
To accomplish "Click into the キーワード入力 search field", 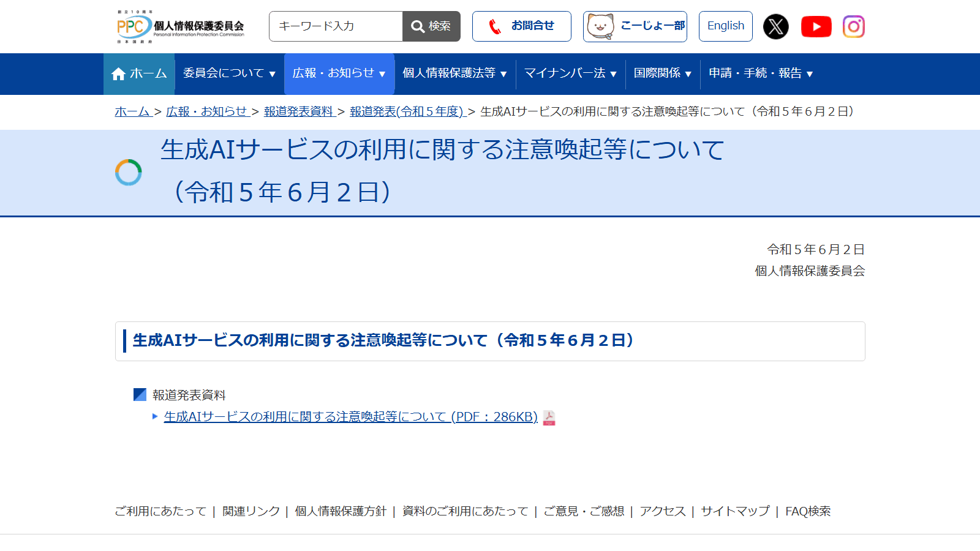I will 336,26.
